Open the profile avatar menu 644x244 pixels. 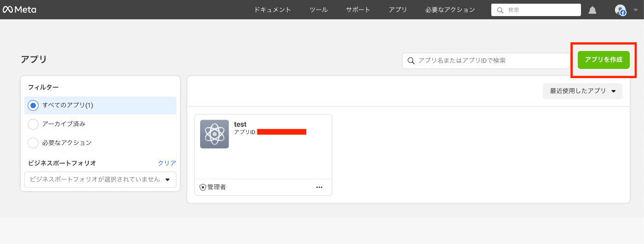click(x=621, y=10)
